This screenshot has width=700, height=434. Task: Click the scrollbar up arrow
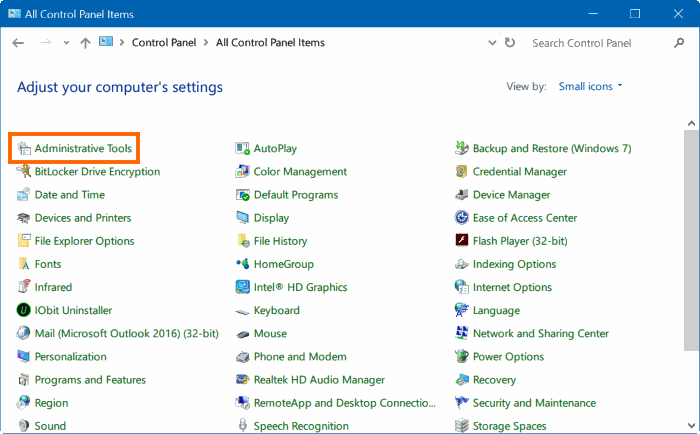tap(692, 123)
